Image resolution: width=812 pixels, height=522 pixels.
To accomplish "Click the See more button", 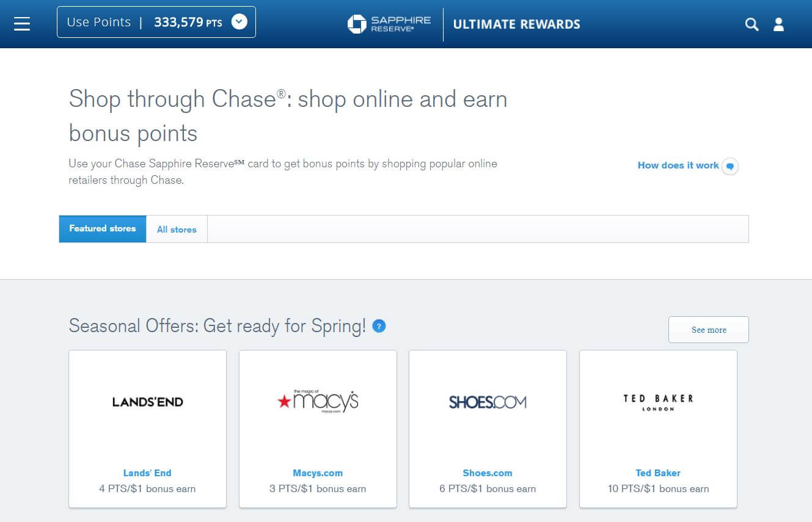I will click(709, 330).
